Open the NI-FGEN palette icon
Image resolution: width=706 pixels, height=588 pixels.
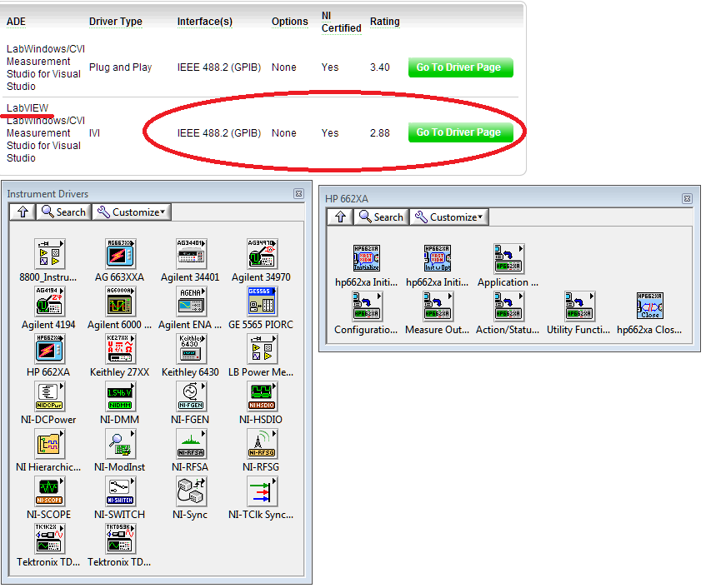190,396
